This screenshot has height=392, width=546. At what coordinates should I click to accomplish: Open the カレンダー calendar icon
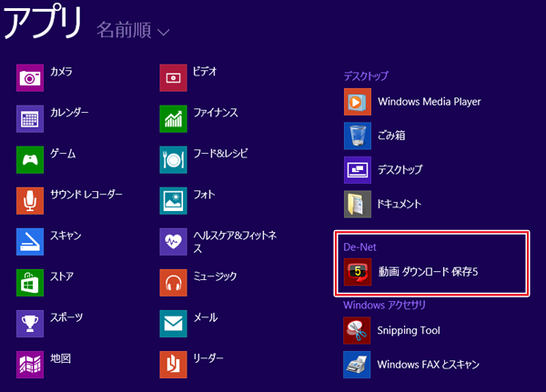click(30, 119)
